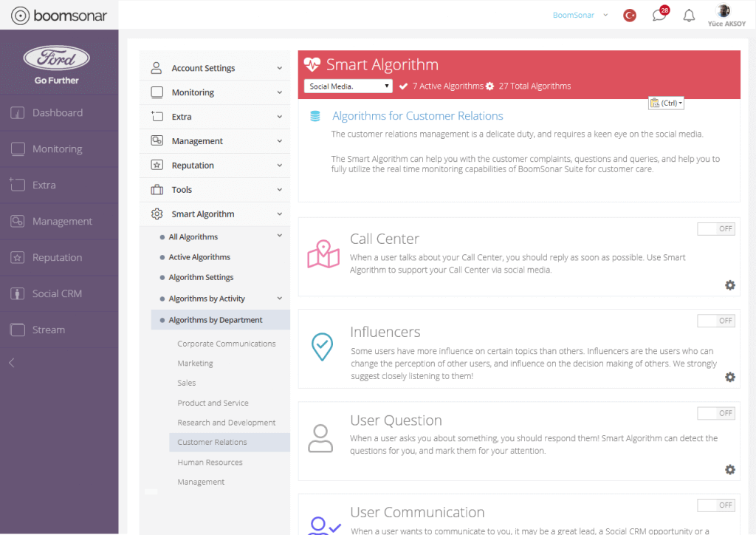Click the boomsonar logo icon
The width and height of the screenshot is (756, 535).
pos(20,16)
